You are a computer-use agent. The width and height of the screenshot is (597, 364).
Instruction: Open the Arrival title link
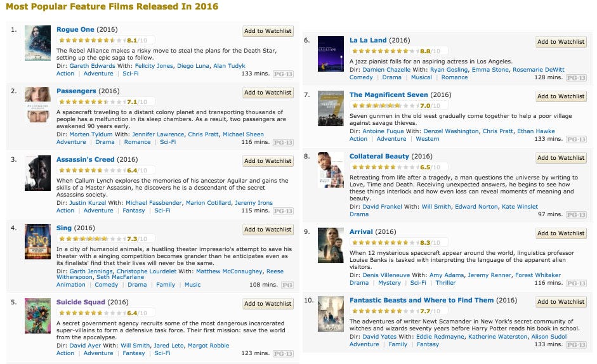[362, 232]
